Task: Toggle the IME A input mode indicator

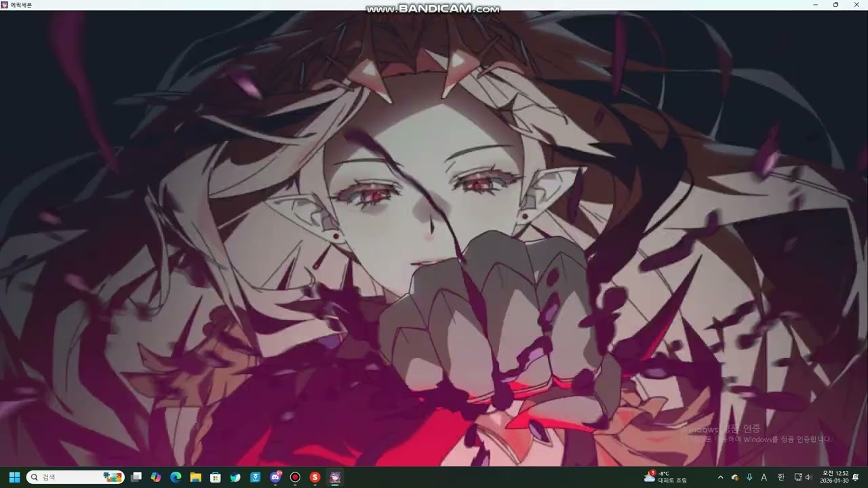Action: click(764, 477)
